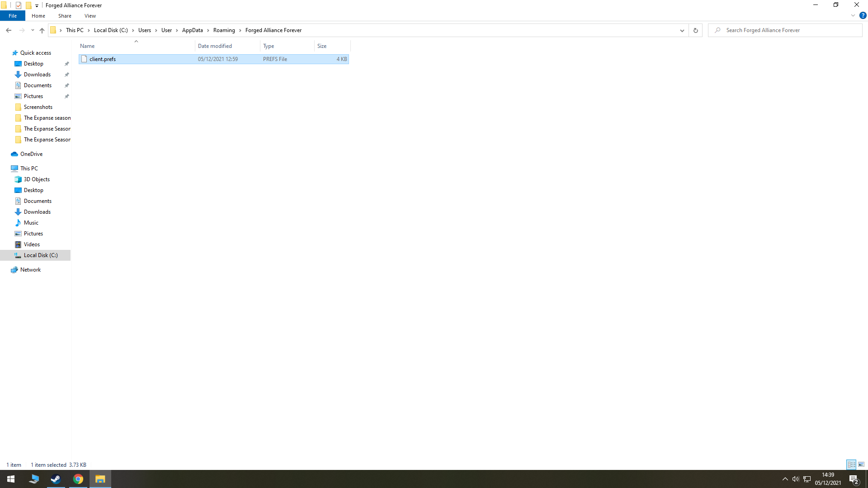The height and width of the screenshot is (488, 868).
Task: Click the search Forged Alliance Forever box
Action: pyautogui.click(x=785, y=30)
